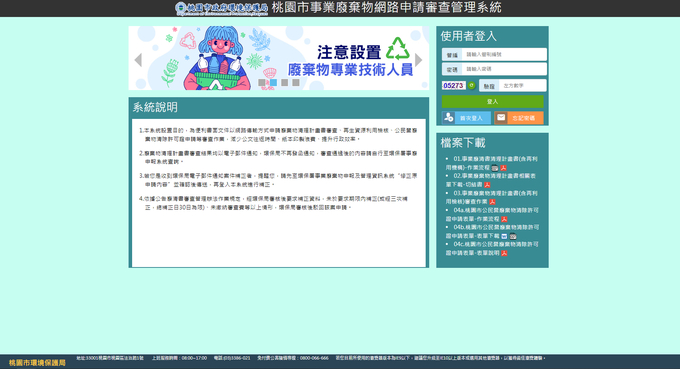Select the first banner slide indicator

tap(262, 82)
